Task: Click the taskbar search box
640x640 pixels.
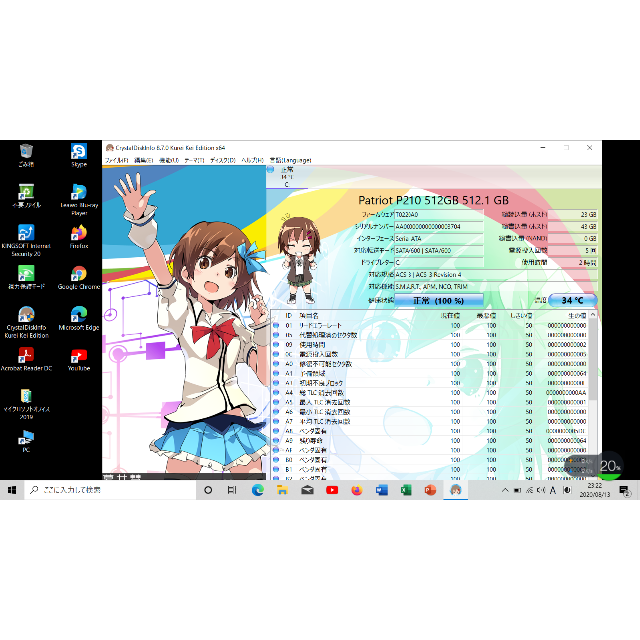Action: pyautogui.click(x=111, y=490)
